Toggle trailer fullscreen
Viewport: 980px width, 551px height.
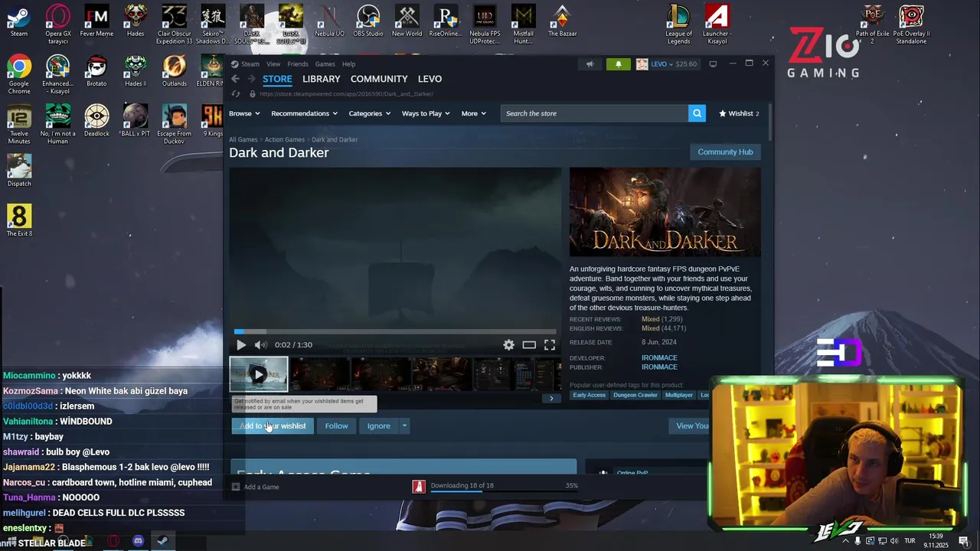pos(550,345)
